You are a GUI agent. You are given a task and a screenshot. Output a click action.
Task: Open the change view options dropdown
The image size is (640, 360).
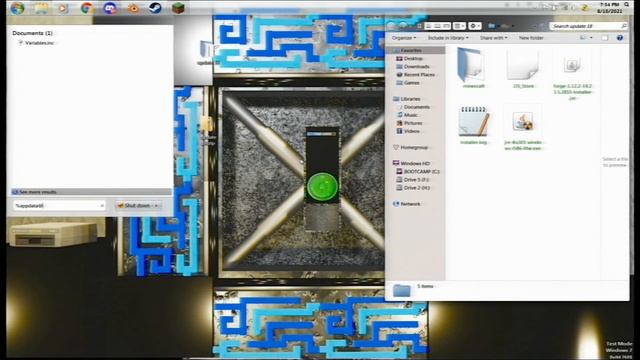[591, 38]
